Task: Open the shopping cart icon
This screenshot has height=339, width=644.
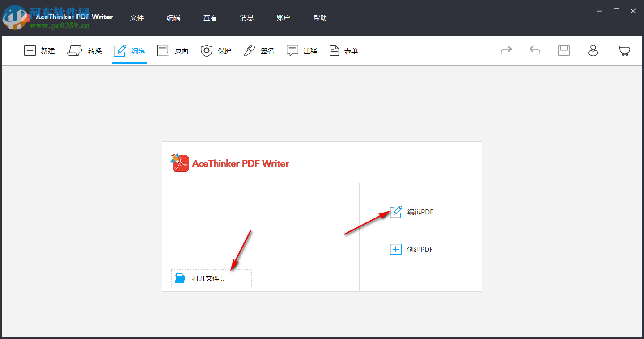Action: pos(624,50)
